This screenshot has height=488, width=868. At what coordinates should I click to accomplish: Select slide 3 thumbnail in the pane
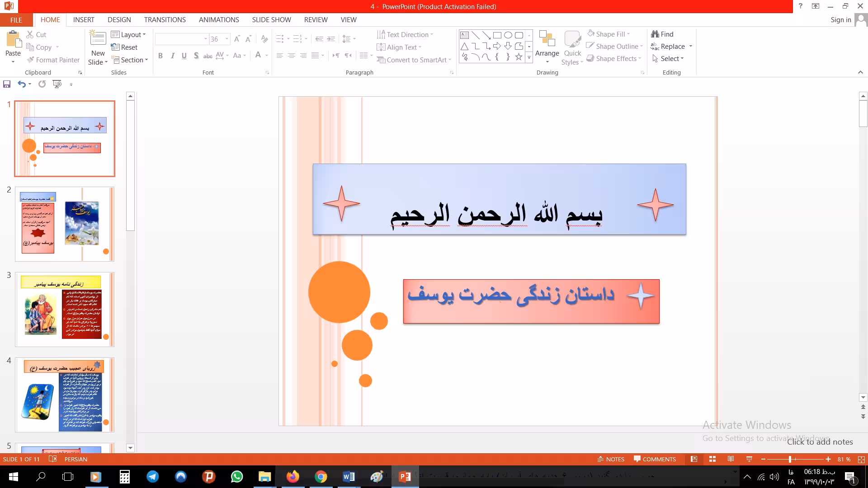coord(65,309)
